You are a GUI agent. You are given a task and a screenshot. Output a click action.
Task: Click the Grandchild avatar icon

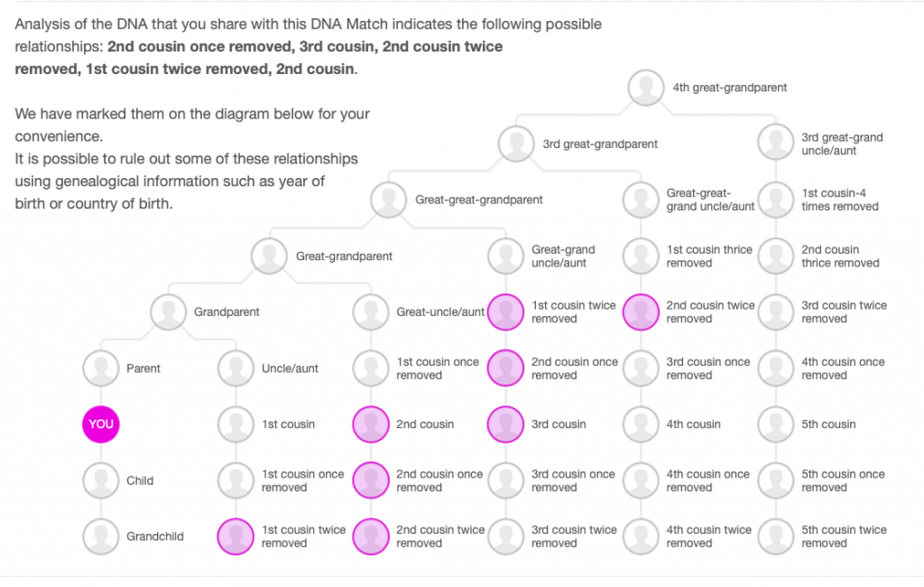click(101, 536)
